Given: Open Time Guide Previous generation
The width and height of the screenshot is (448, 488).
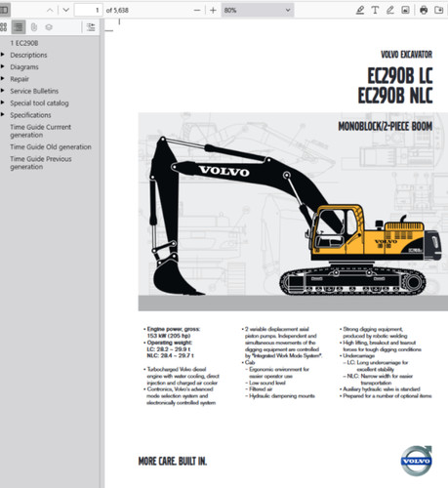Looking at the screenshot, I should [41, 163].
